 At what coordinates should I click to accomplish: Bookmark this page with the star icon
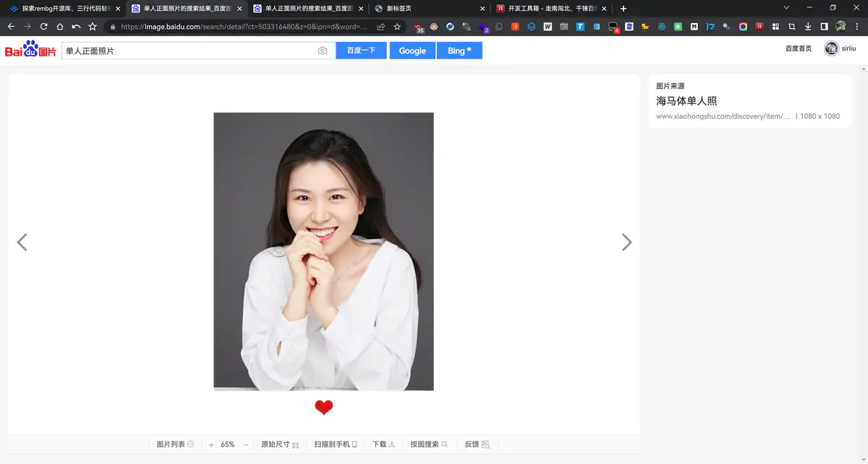pyautogui.click(x=397, y=27)
